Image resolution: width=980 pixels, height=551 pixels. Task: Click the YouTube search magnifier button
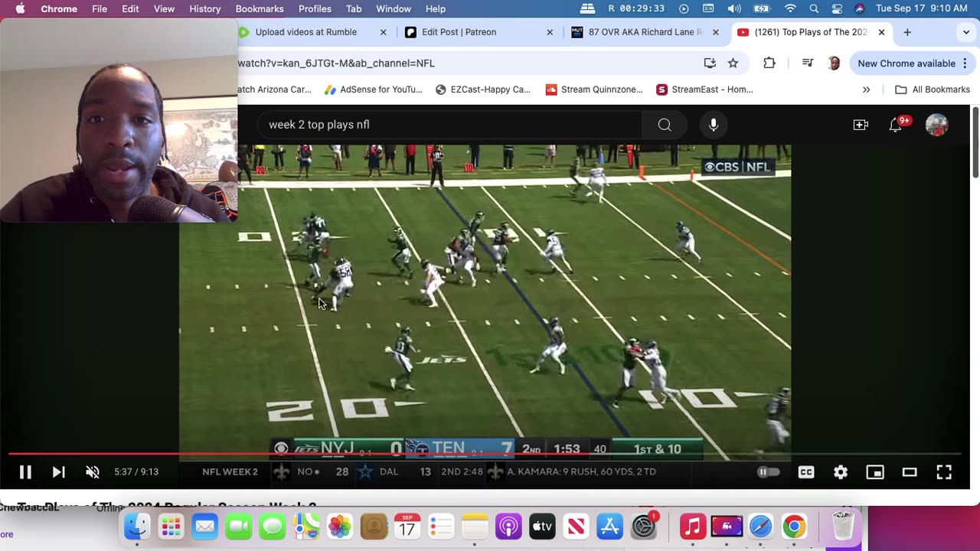(665, 125)
